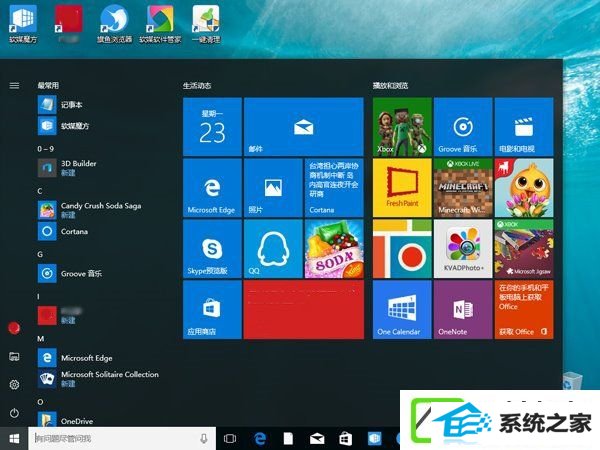
Task: Click the user account avatar in sidebar
Action: (14, 328)
